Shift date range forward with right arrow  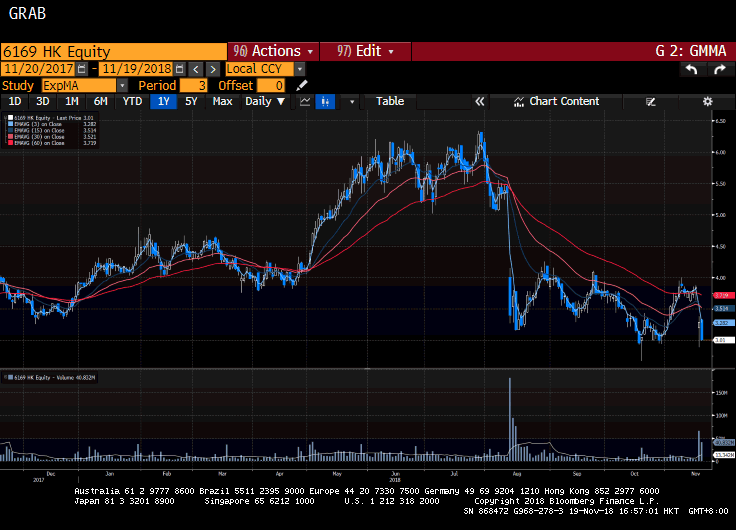tap(213, 69)
